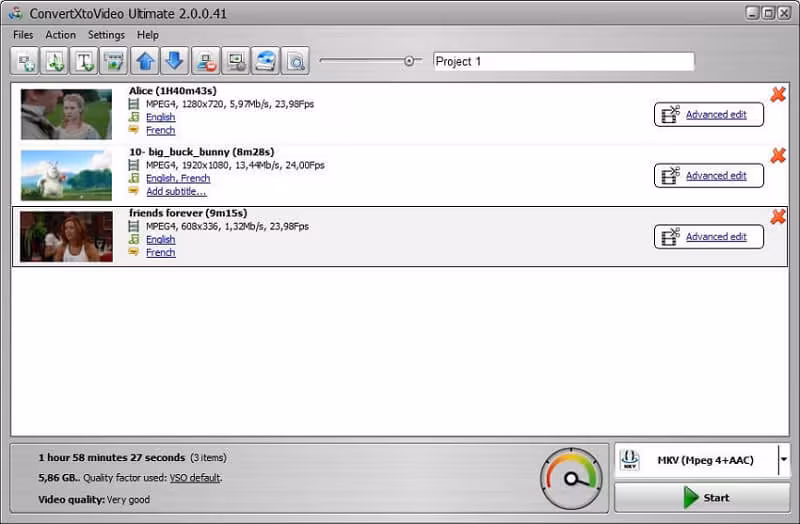Click the English, French audio link
Image resolution: width=800 pixels, height=524 pixels.
(178, 179)
